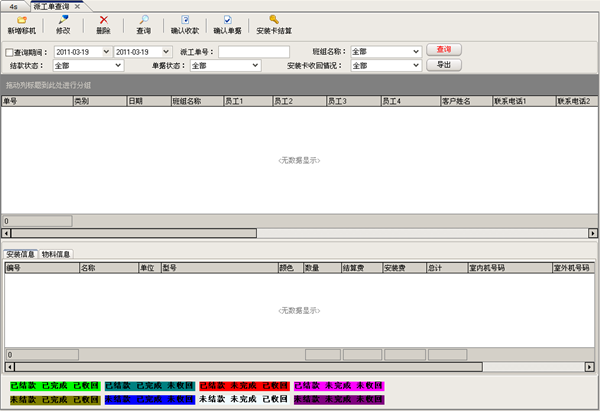
Task: Click the red 删除 delete icon
Action: pyautogui.click(x=103, y=19)
